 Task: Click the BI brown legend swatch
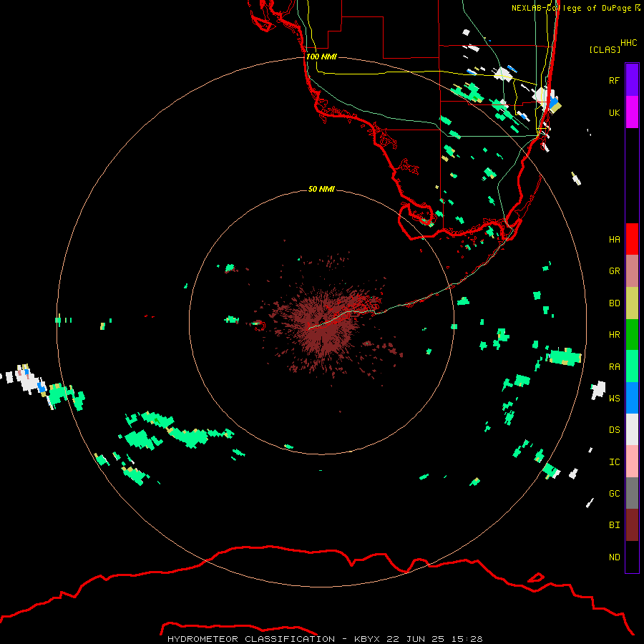click(x=632, y=525)
